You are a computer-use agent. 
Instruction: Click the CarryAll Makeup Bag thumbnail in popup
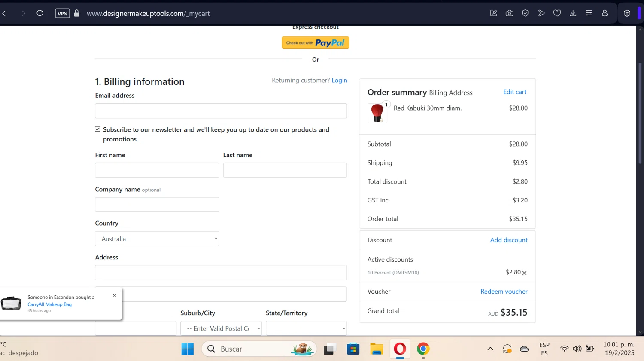(x=11, y=303)
